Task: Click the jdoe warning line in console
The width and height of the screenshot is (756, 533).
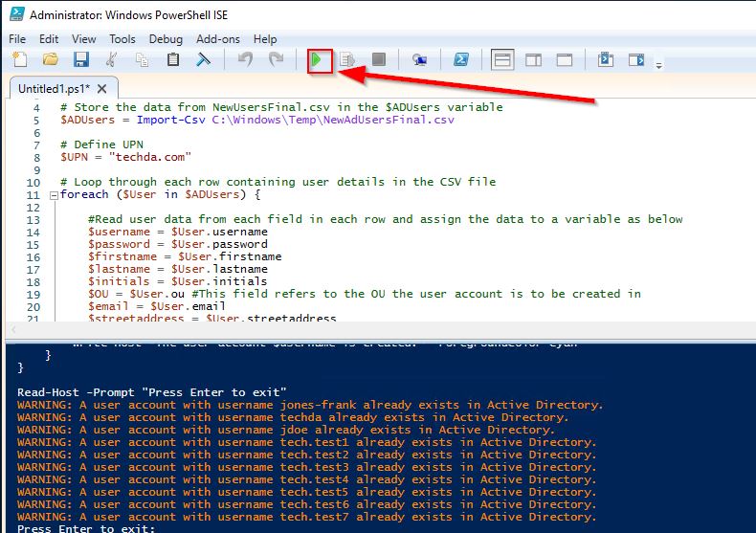Action: [x=286, y=430]
